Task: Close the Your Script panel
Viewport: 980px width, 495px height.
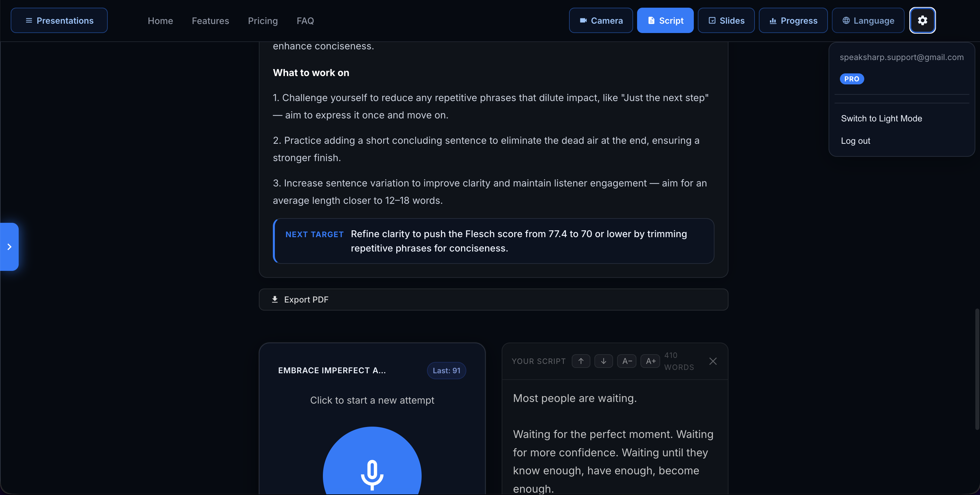Action: click(713, 361)
